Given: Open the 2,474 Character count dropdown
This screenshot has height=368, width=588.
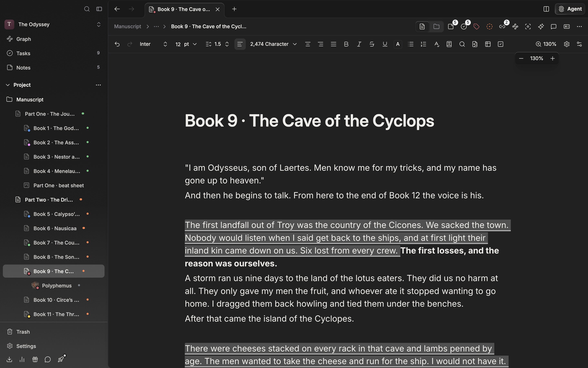Looking at the screenshot, I should click(274, 44).
